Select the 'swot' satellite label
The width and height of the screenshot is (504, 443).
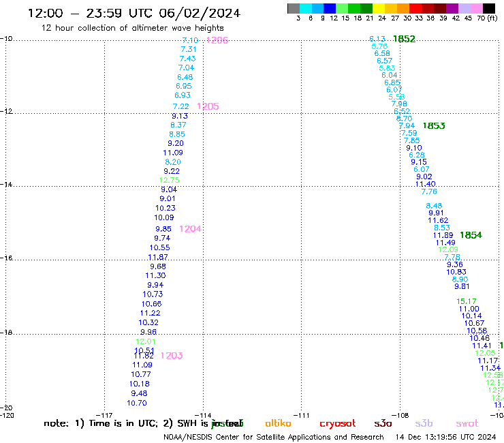coord(467,423)
